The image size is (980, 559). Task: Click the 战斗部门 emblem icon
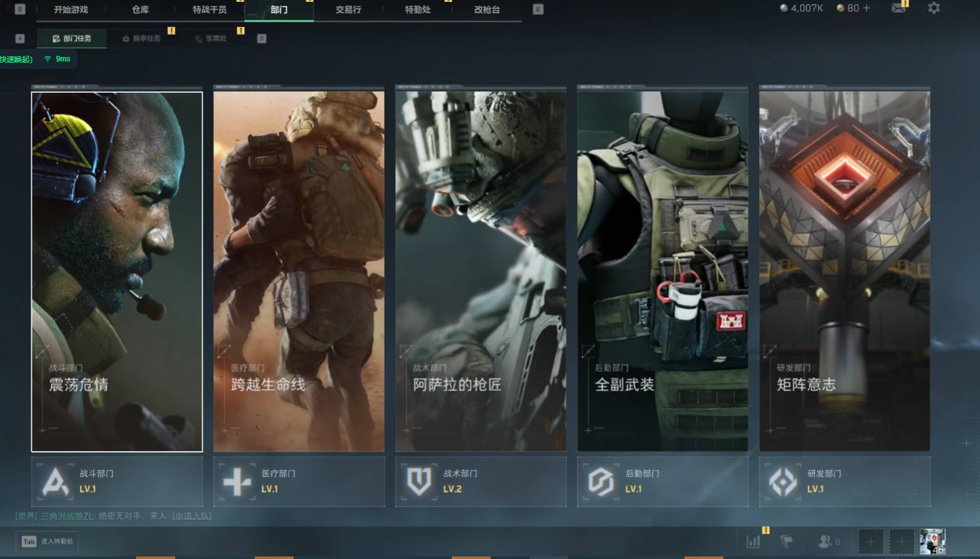tap(55, 482)
